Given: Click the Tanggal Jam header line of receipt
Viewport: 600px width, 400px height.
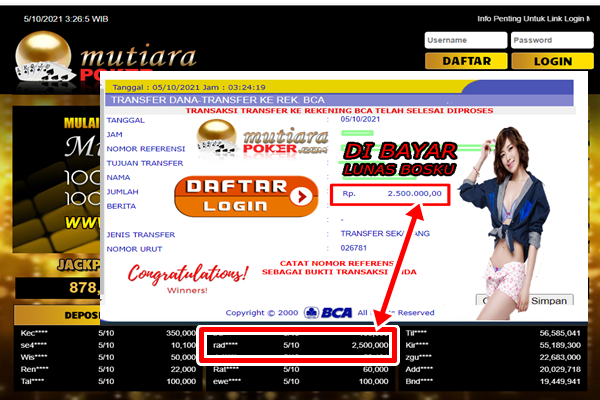Looking at the screenshot, I should point(189,88).
